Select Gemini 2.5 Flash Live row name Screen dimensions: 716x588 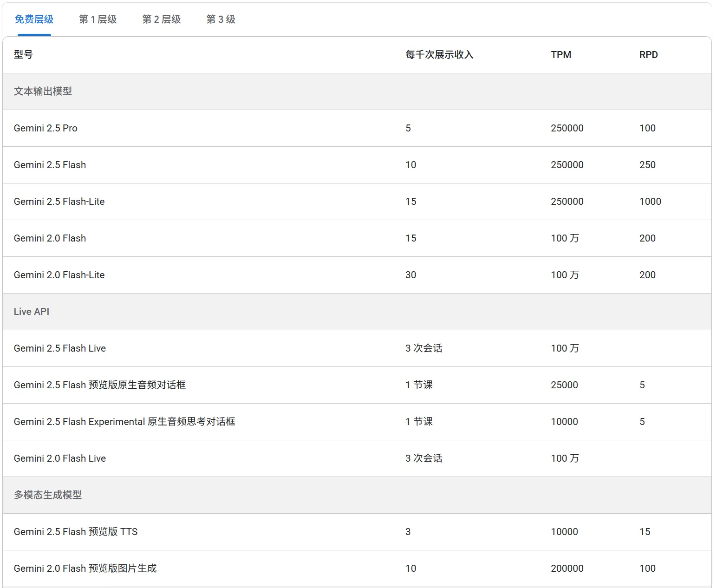59,348
